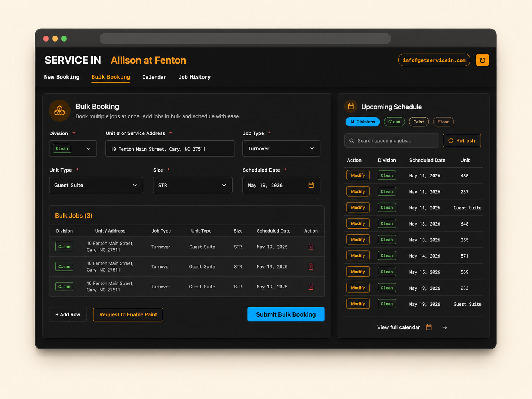Click the Allison at Fenton property title
The height and width of the screenshot is (399, 532).
[148, 60]
